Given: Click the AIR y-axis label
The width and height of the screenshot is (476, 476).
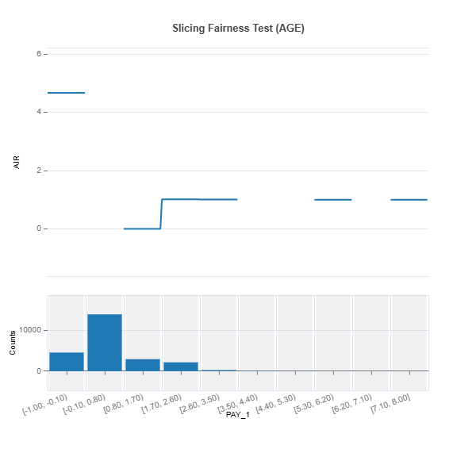Looking at the screenshot, I should click(17, 162).
